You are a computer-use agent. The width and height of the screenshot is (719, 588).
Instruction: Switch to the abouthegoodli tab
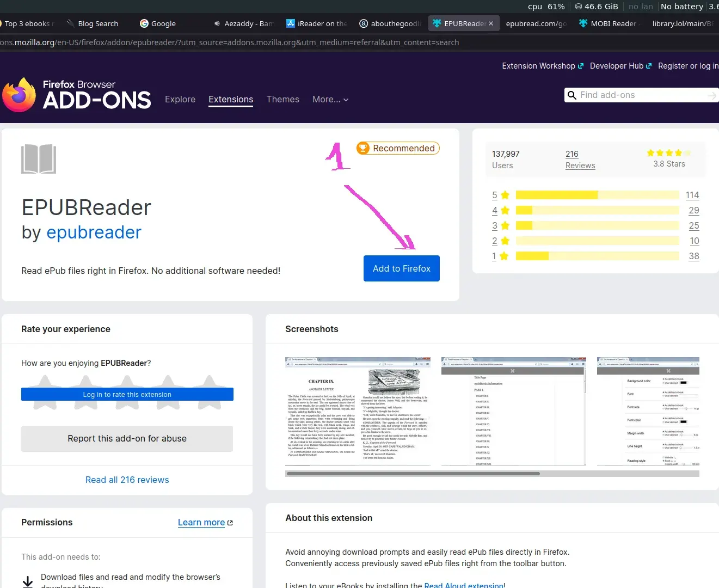point(390,23)
